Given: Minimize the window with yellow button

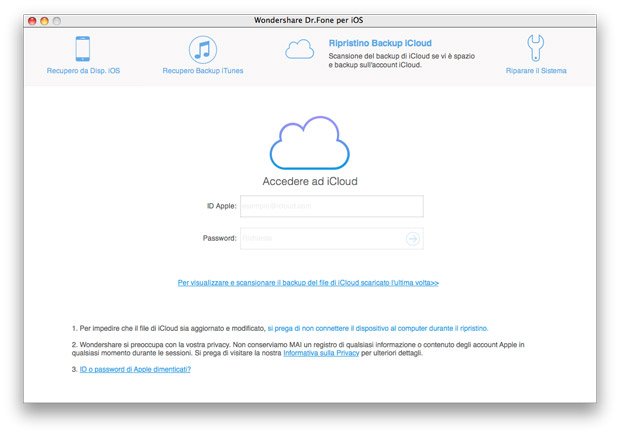Looking at the screenshot, I should point(45,21).
